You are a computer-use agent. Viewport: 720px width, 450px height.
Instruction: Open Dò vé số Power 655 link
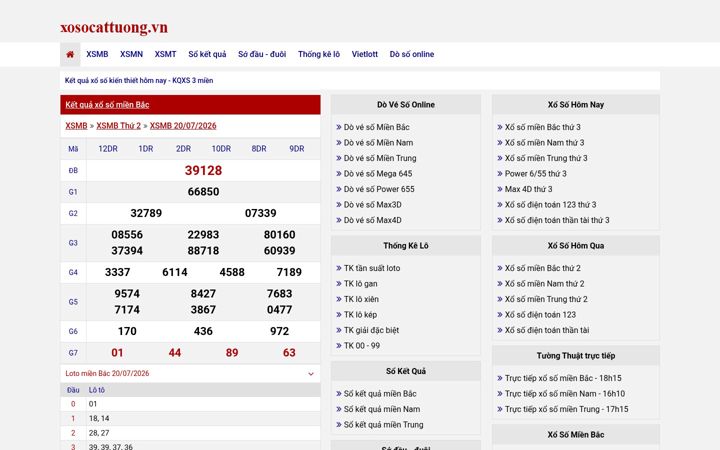tap(379, 189)
